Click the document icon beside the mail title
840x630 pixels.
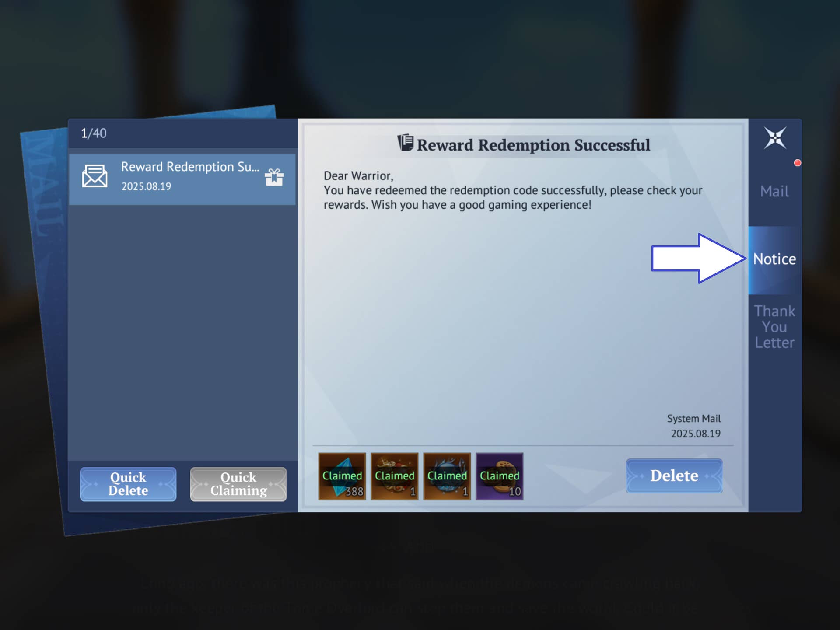pos(406,143)
